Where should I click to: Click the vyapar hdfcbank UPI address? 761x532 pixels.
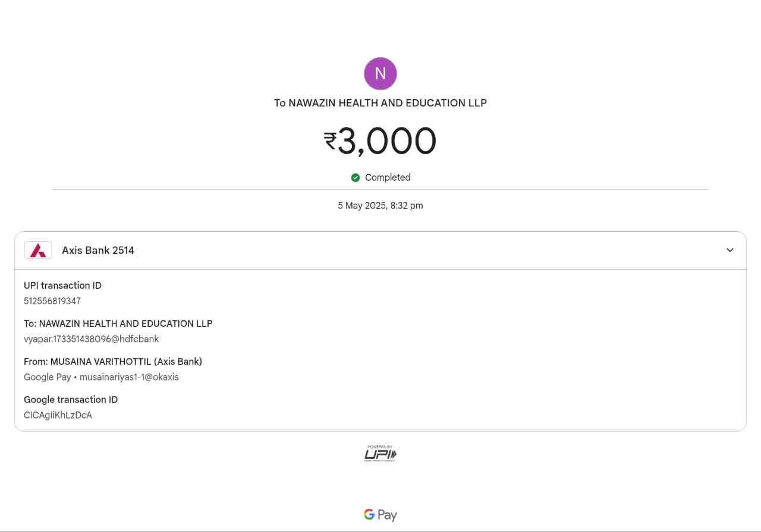click(x=91, y=339)
